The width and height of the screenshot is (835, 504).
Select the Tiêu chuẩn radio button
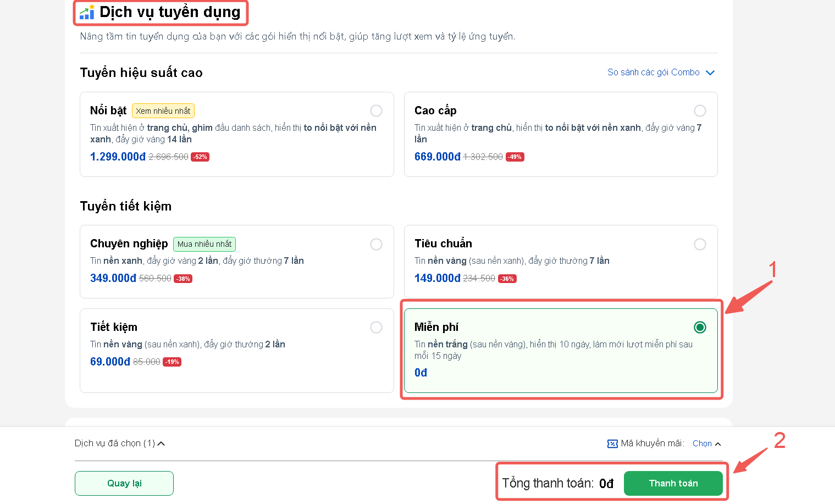click(700, 244)
